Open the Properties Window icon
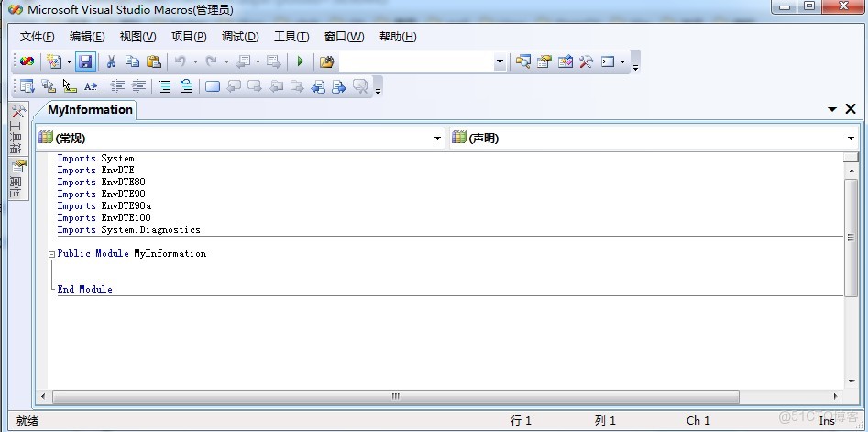This screenshot has width=868, height=432. point(544,61)
